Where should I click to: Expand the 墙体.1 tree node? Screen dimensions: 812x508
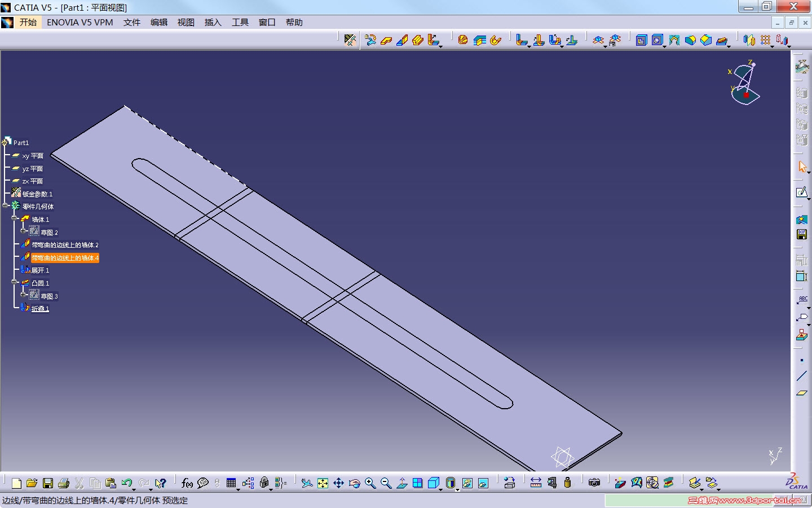15,218
